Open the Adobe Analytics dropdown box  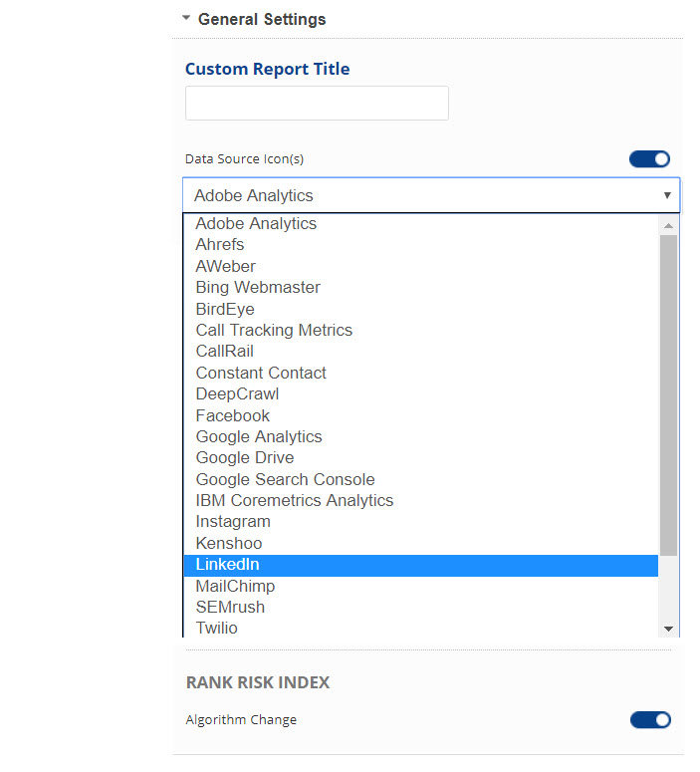[431, 195]
